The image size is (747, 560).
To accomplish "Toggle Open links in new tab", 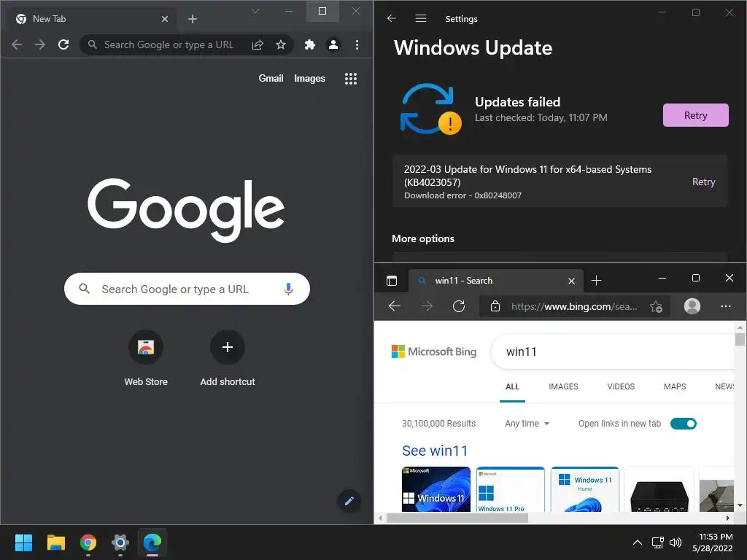I will coord(683,424).
